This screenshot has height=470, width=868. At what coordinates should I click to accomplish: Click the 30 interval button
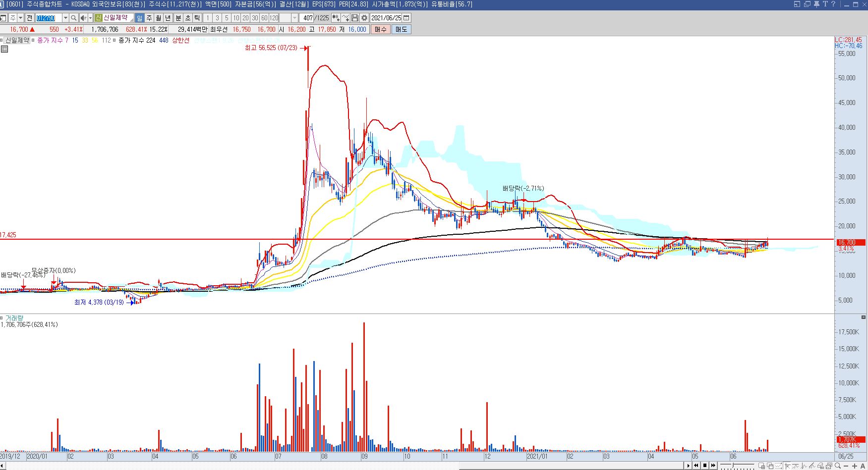[255, 18]
